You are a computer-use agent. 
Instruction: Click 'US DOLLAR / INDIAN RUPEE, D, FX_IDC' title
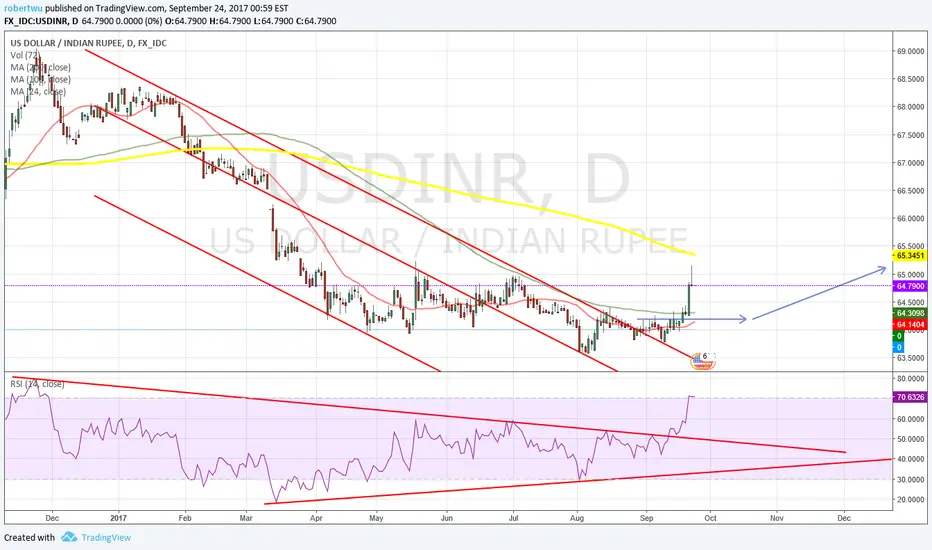(89, 43)
